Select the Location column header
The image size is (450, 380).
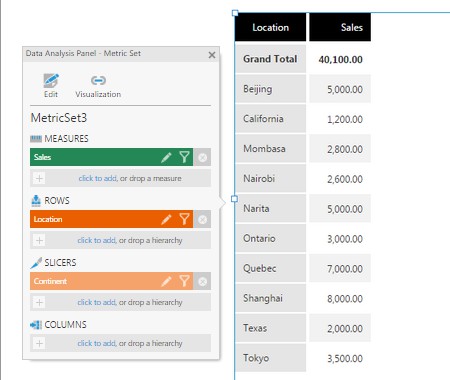tap(270, 27)
